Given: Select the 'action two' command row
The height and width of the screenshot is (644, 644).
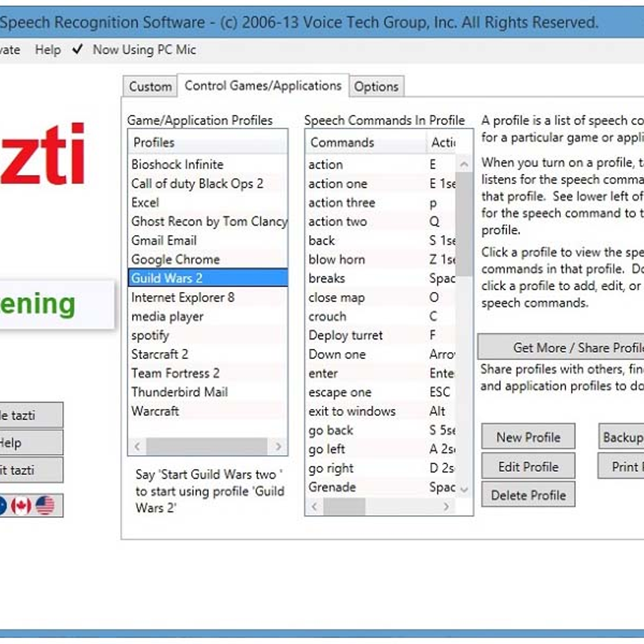Looking at the screenshot, I should pyautogui.click(x=380, y=221).
